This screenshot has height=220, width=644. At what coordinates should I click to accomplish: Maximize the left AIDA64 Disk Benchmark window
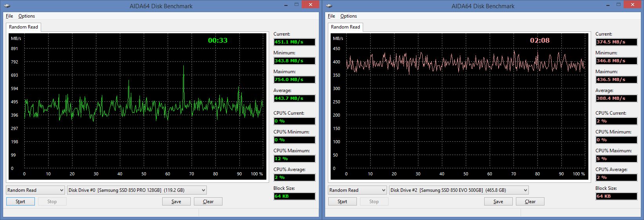coord(297,5)
